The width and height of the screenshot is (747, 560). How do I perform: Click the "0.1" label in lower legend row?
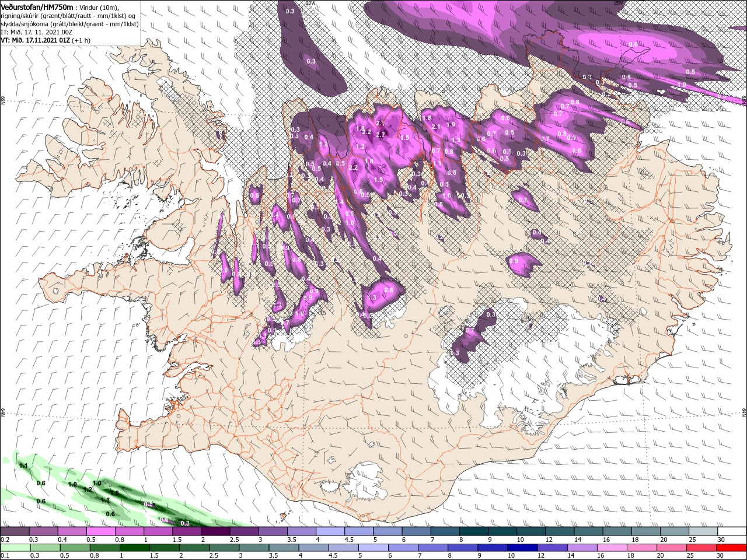(5, 555)
